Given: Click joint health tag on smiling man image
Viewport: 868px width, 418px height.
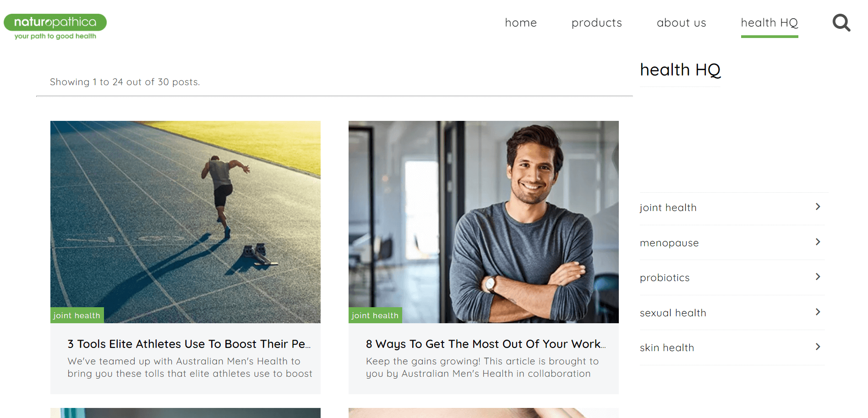Looking at the screenshot, I should [375, 315].
